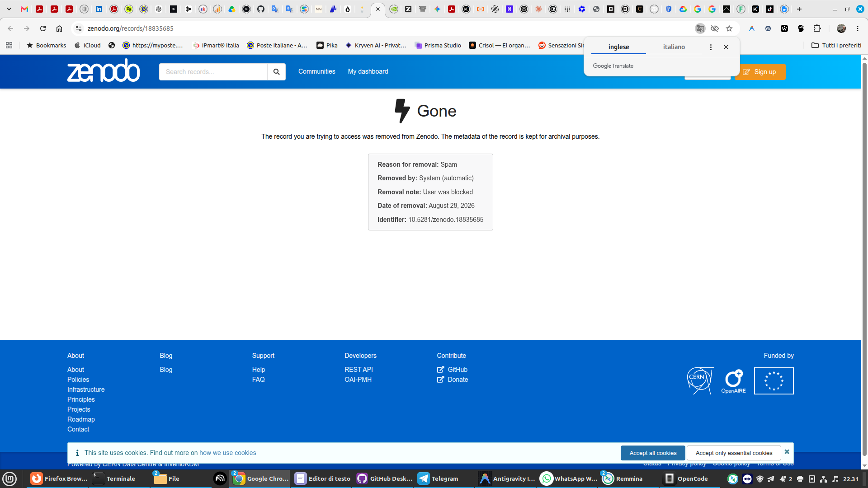Image resolution: width=868 pixels, height=488 pixels.
Task: Open the footer Infrastructure link
Action: pyautogui.click(x=86, y=389)
